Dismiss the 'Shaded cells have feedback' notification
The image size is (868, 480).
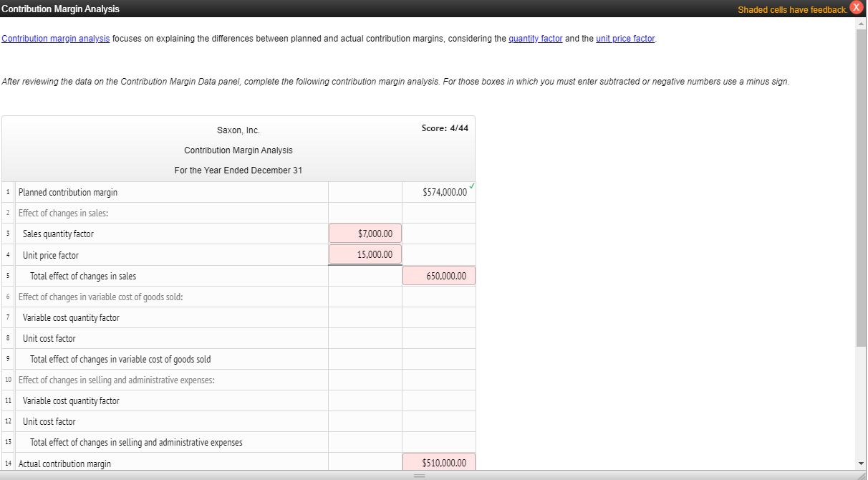[857, 9]
